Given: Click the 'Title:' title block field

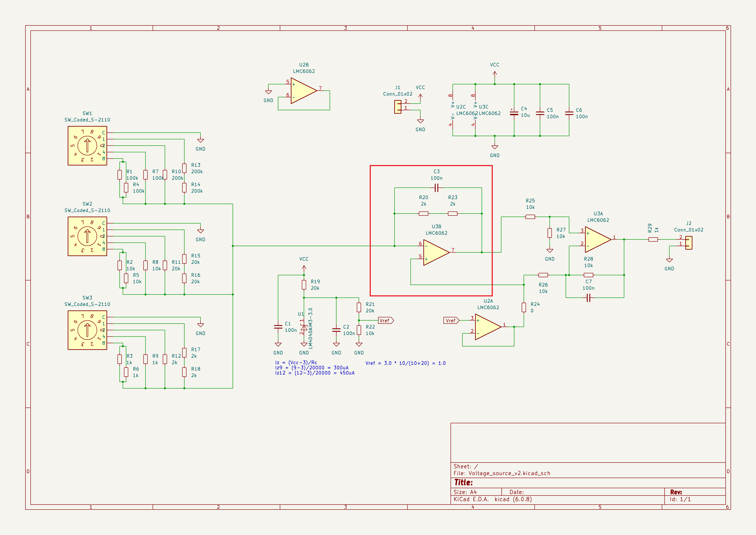Looking at the screenshot, I should [463, 483].
